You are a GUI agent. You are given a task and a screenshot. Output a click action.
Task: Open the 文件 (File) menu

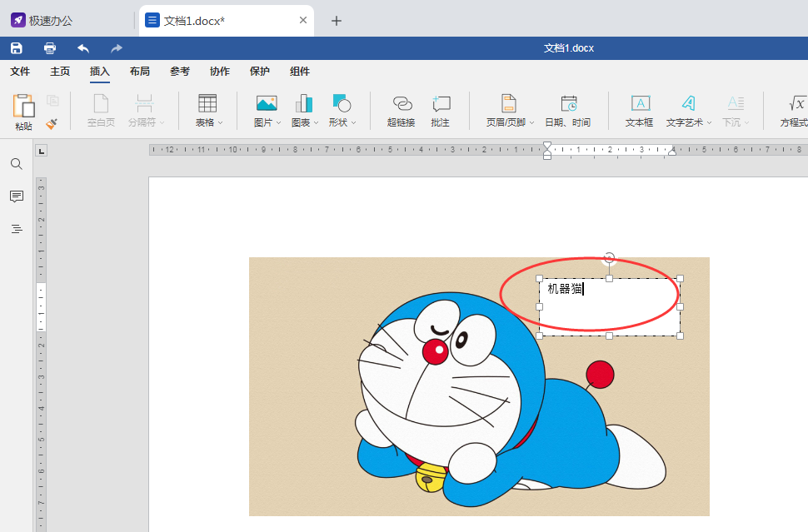pyautogui.click(x=20, y=72)
